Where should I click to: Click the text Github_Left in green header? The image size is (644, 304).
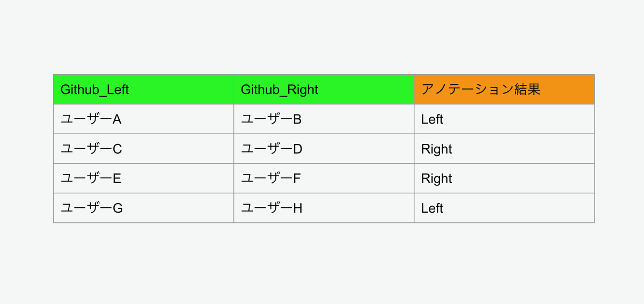[94, 90]
